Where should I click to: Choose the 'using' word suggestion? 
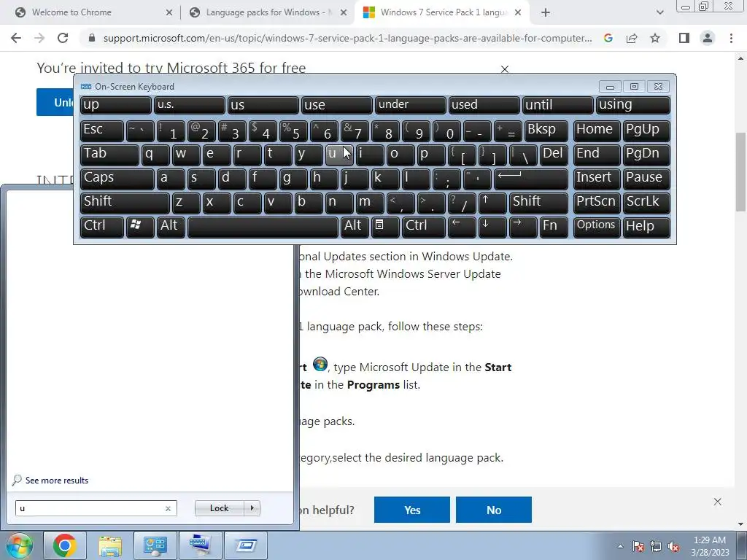coord(632,105)
